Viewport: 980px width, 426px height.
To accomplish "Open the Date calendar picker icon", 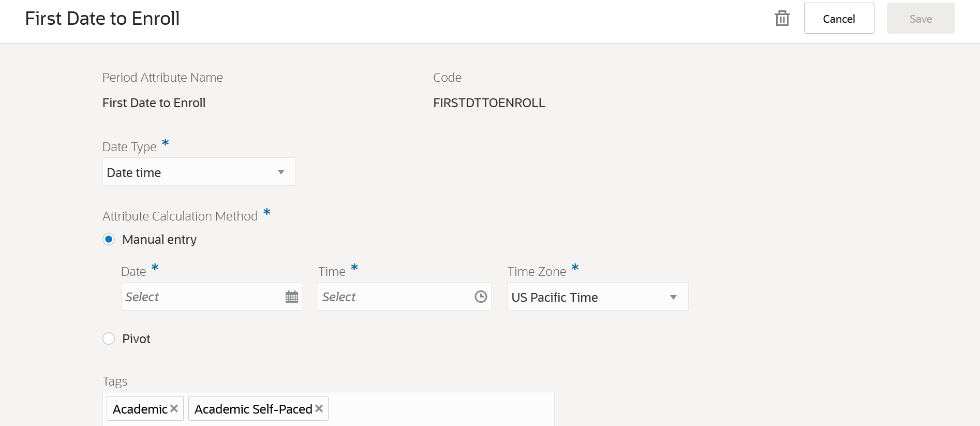I will tap(292, 297).
